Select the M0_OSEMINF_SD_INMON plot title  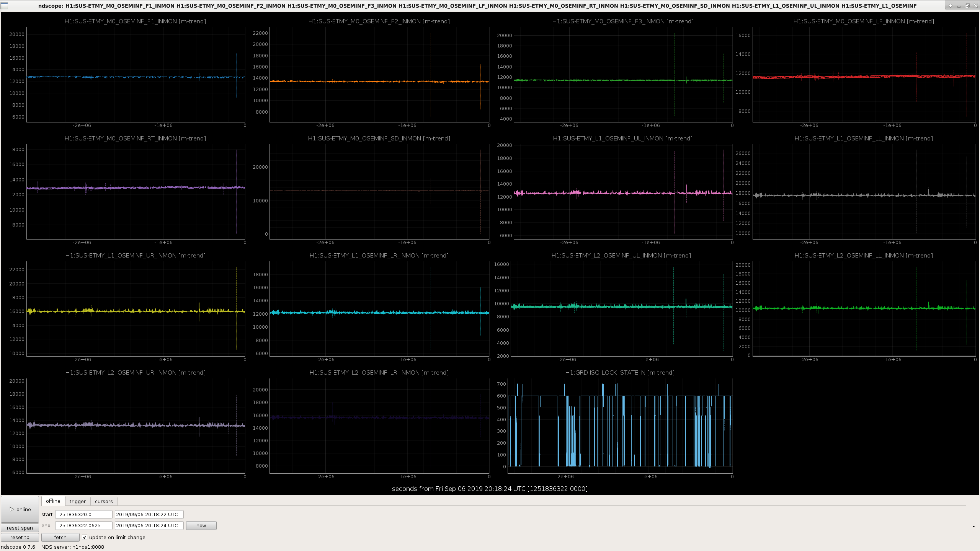[379, 139]
